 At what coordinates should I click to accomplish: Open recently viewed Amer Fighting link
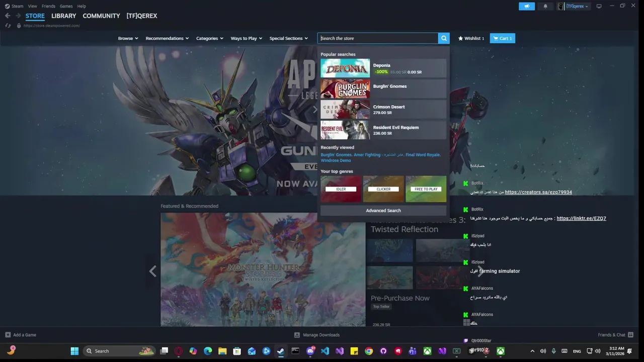[378, 155]
